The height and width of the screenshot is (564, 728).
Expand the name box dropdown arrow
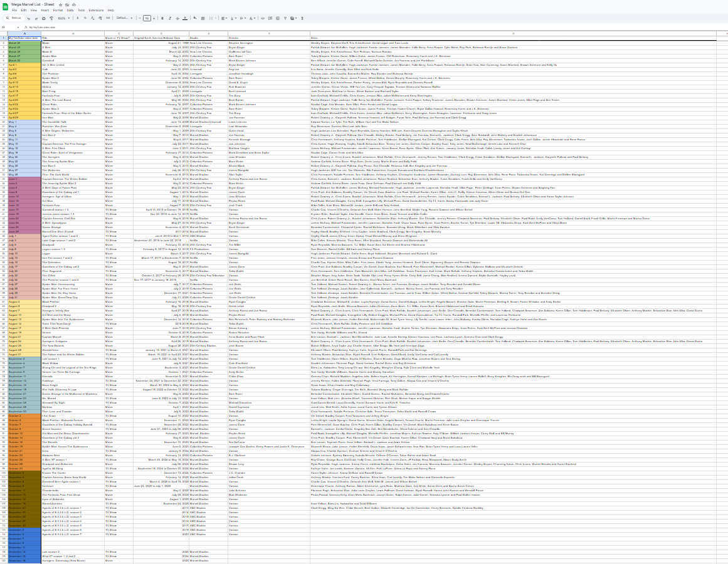pyautogui.click(x=18, y=28)
